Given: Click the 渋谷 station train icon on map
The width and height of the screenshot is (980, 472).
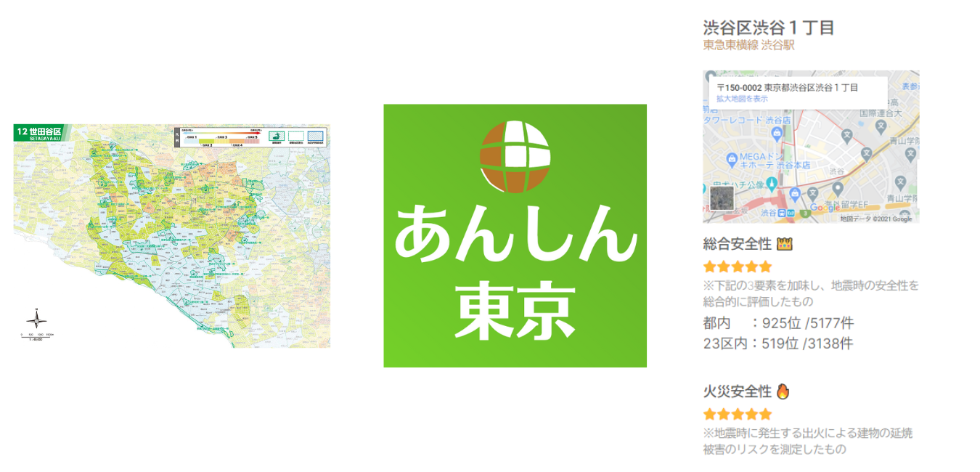Looking at the screenshot, I should (x=782, y=213).
